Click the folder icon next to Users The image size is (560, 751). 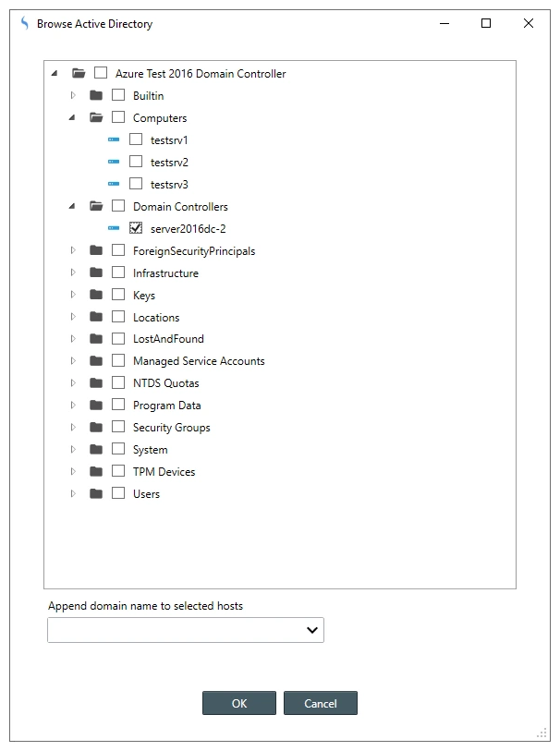[x=96, y=494]
